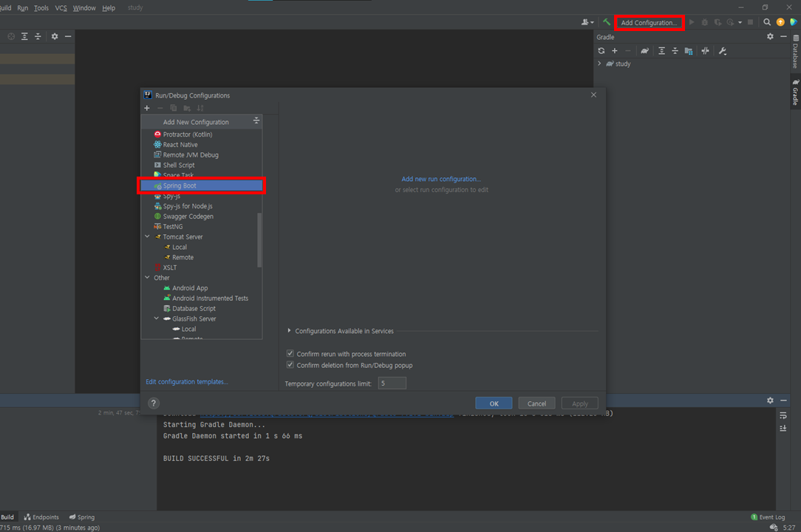Expand all in Gradle panel

coord(661,50)
